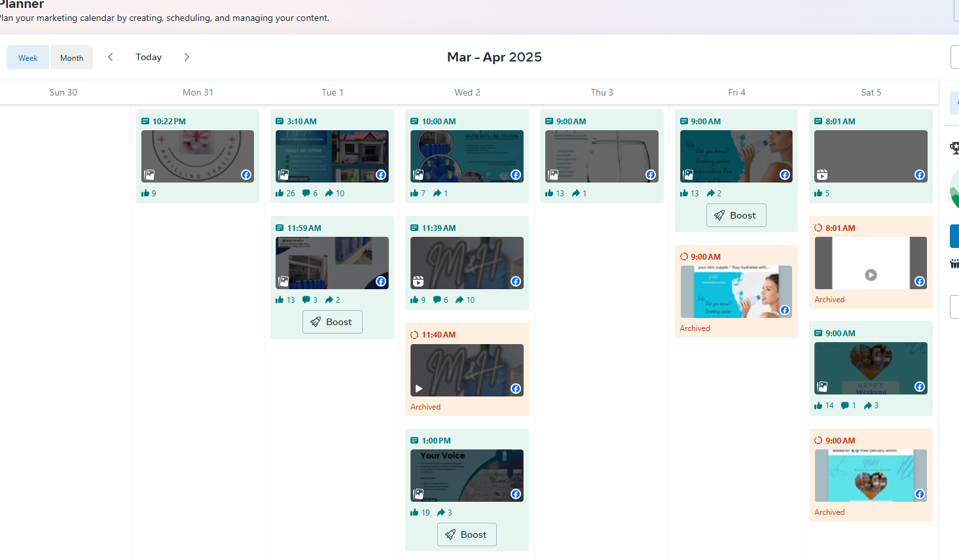
Task: Click Facebook icon on Friday's archived post
Action: pos(785,310)
